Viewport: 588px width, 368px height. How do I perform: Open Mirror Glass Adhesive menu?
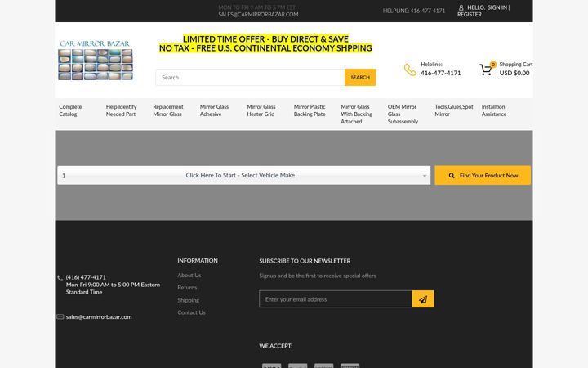coord(214,110)
